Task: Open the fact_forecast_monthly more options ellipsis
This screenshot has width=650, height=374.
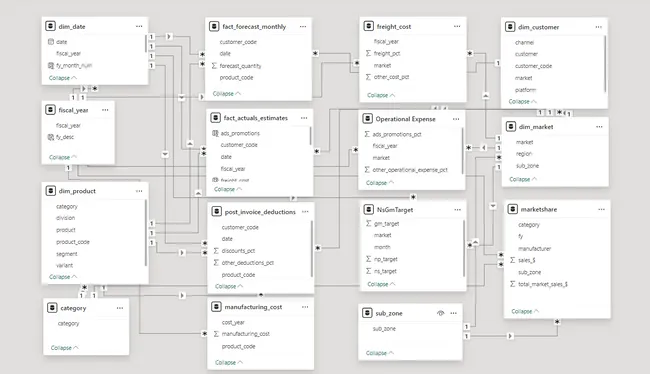Action: tap(303, 27)
